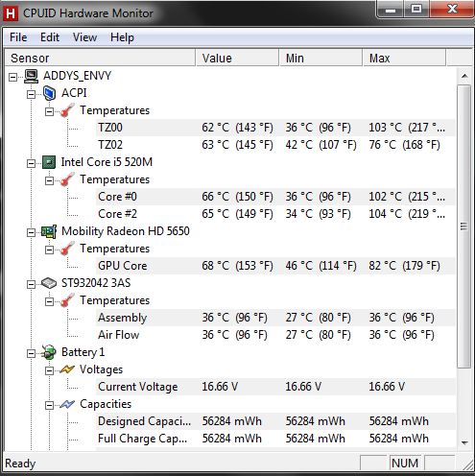
Task: Collapse the ADDYS_ENVY root node
Action: click(x=12, y=77)
